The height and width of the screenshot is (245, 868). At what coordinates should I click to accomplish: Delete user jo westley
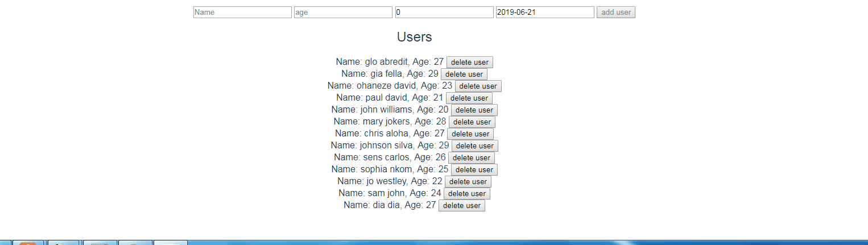click(468, 182)
